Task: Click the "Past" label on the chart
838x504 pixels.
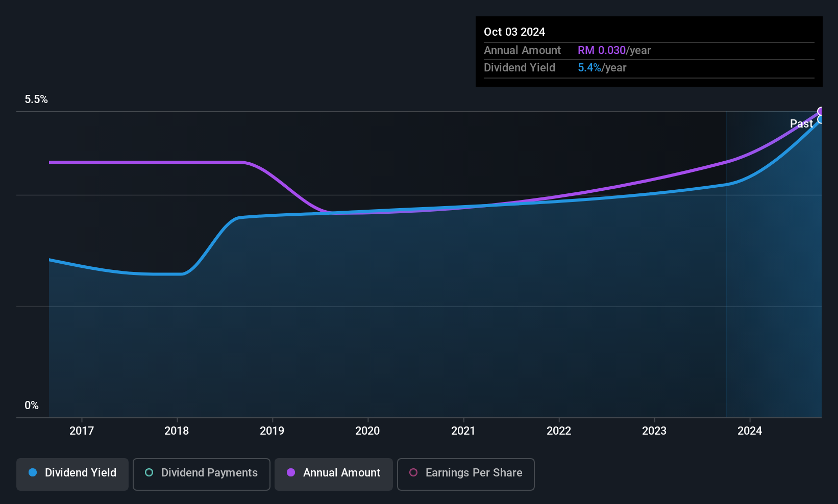Action: pyautogui.click(x=801, y=124)
